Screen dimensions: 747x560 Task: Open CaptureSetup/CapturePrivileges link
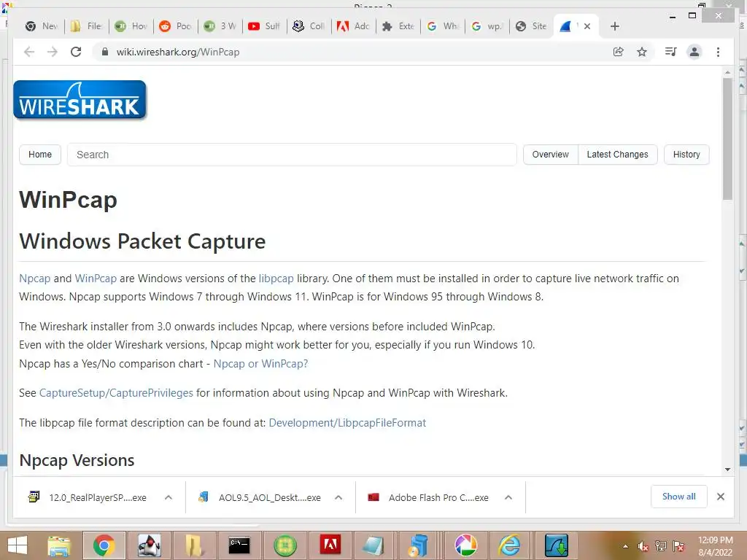point(116,393)
